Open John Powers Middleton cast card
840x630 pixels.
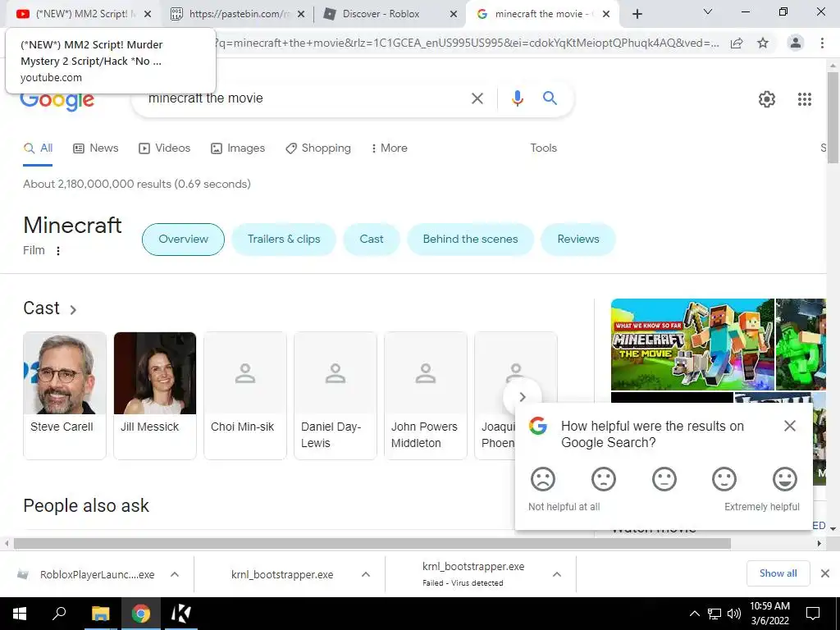click(426, 395)
